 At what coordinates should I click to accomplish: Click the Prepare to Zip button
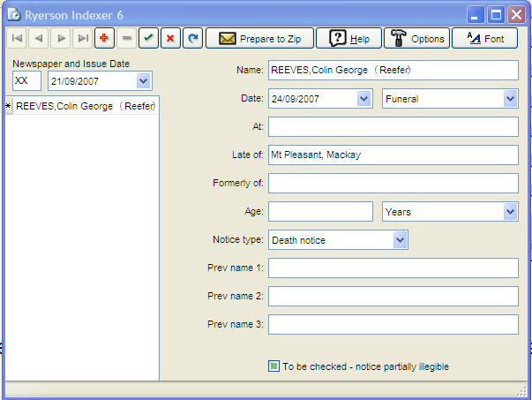pyautogui.click(x=259, y=39)
